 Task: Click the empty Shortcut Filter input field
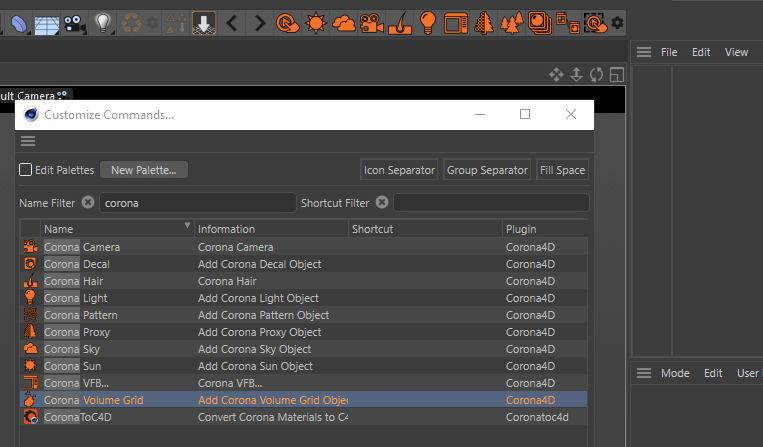click(491, 203)
